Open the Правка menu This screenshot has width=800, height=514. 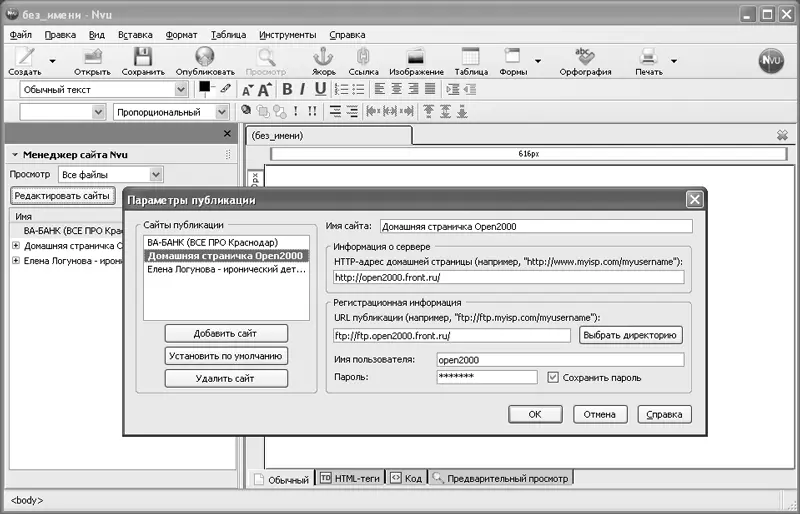click(60, 35)
